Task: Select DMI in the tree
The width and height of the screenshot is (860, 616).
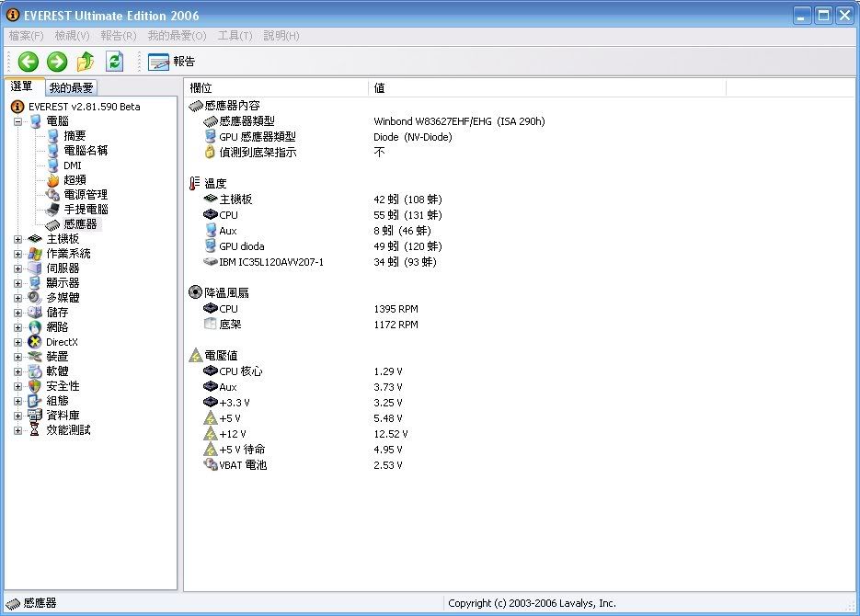Action: (73, 165)
